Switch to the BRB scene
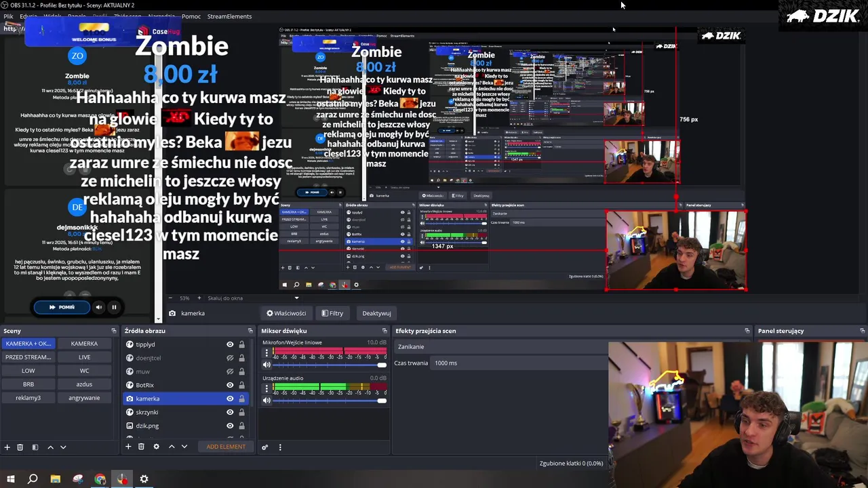This screenshot has width=868, height=488. pos(28,384)
